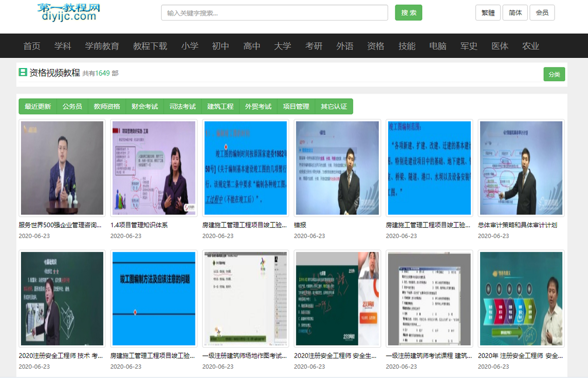Viewport: 588px width, 378px height.
Task: Switch to 繁體 traditional Chinese
Action: coord(488,13)
